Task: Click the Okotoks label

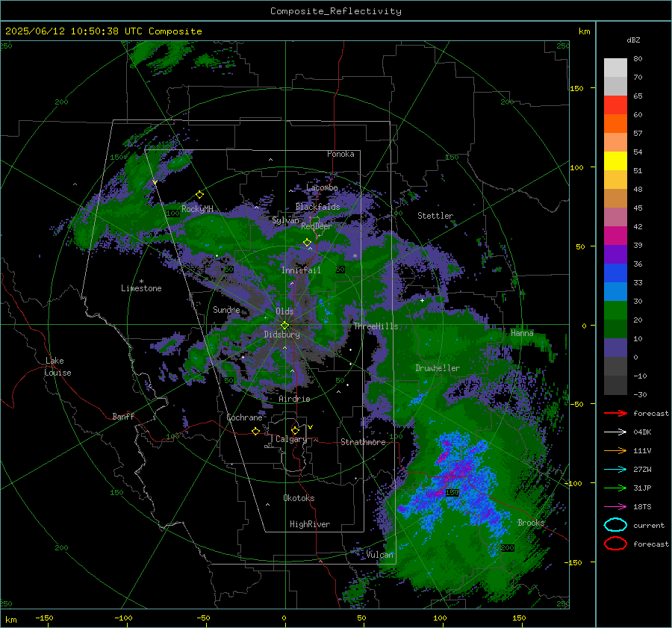Action: [299, 498]
